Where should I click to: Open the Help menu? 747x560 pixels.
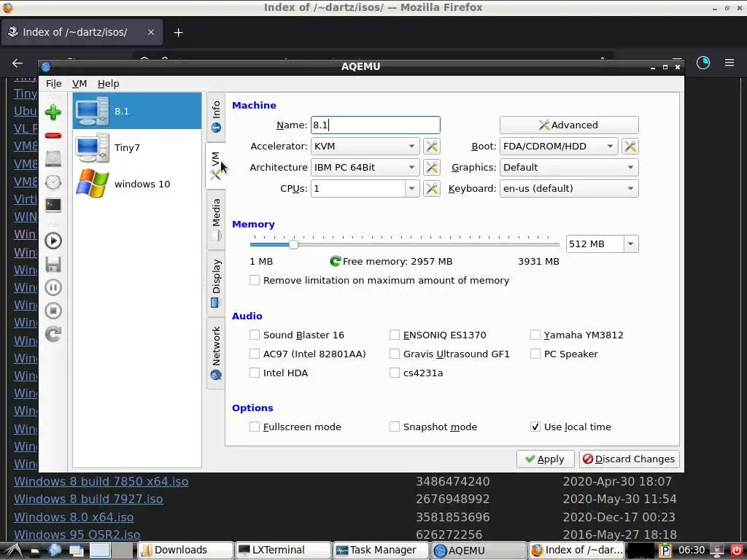[108, 83]
